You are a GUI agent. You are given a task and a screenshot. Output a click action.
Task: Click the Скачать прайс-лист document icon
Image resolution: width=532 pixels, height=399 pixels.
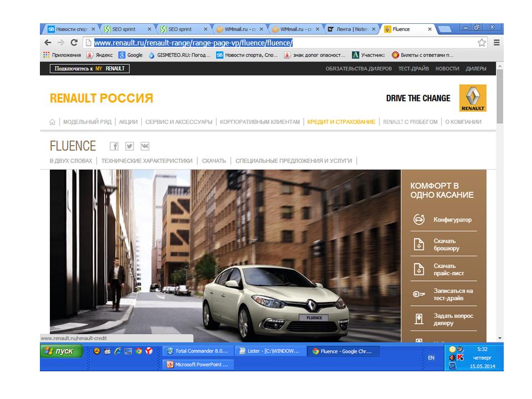click(419, 269)
